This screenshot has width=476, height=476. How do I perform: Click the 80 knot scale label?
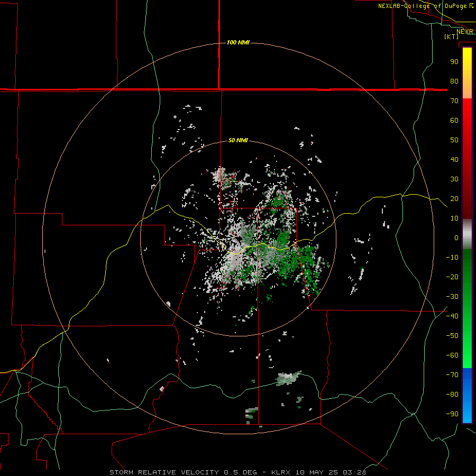pos(454,81)
